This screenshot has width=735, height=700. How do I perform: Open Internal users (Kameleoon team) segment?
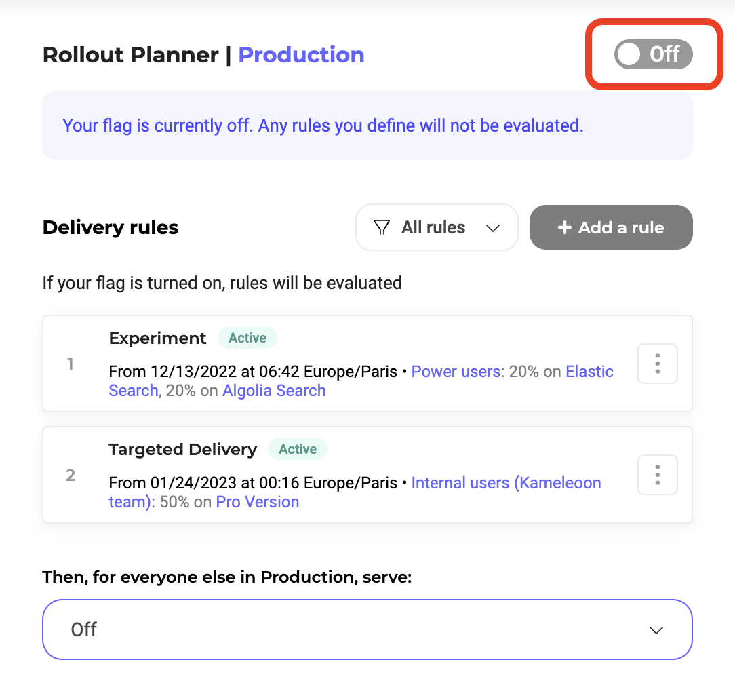(x=506, y=483)
